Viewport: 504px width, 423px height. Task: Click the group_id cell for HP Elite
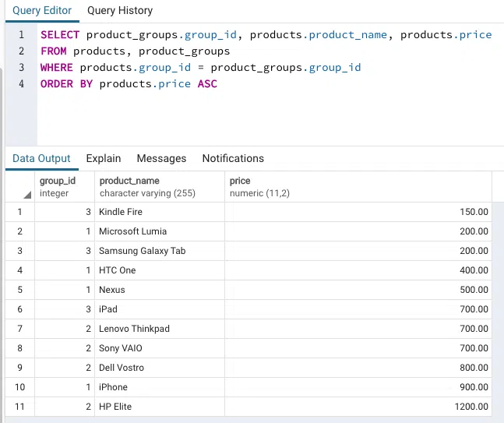pyautogui.click(x=65, y=407)
